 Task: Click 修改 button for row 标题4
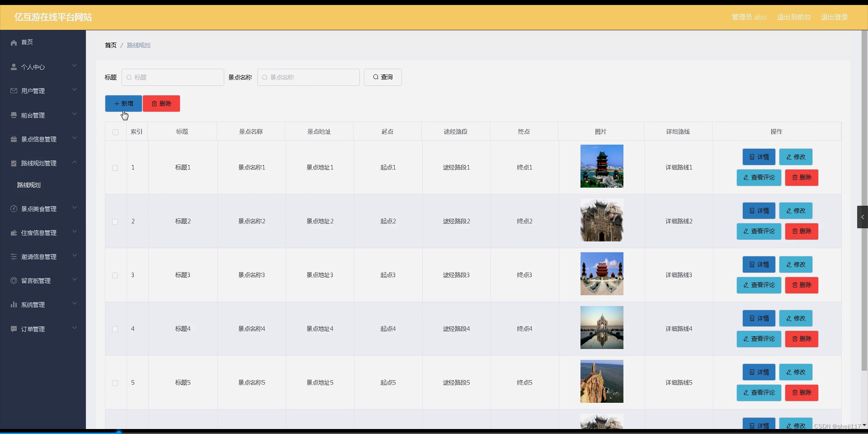click(796, 319)
